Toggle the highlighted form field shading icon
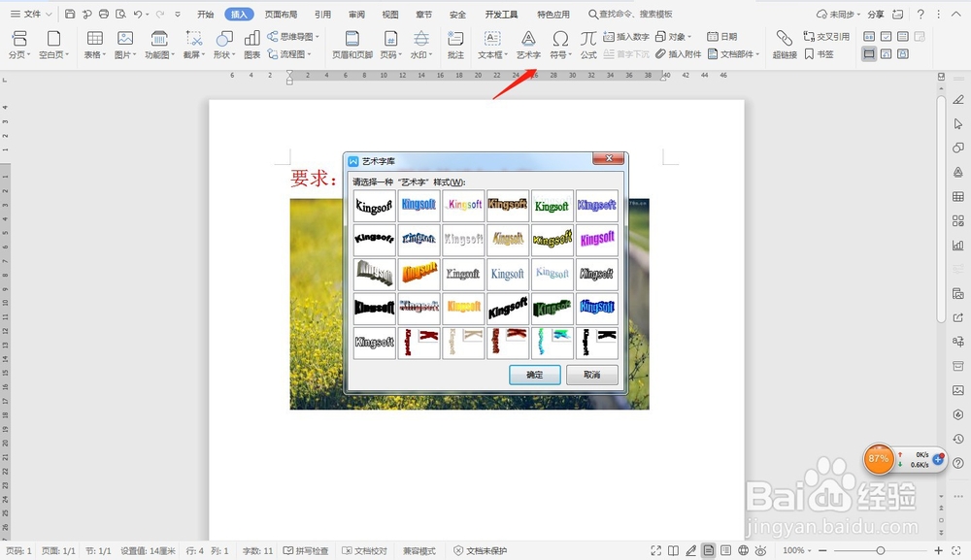Screen dimensions: 971x560 (x=869, y=53)
